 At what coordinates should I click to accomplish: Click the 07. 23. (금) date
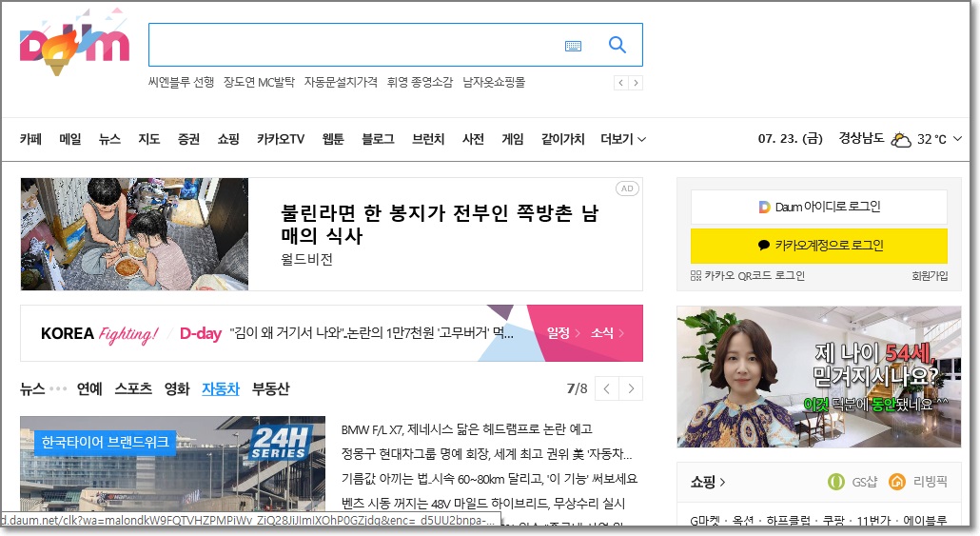point(790,139)
